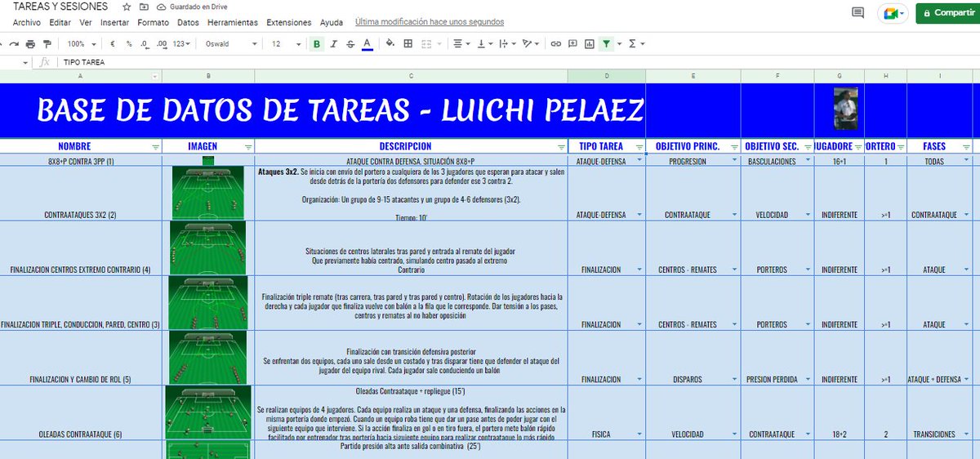
Task: Open the Extensiones menu
Action: click(x=289, y=22)
